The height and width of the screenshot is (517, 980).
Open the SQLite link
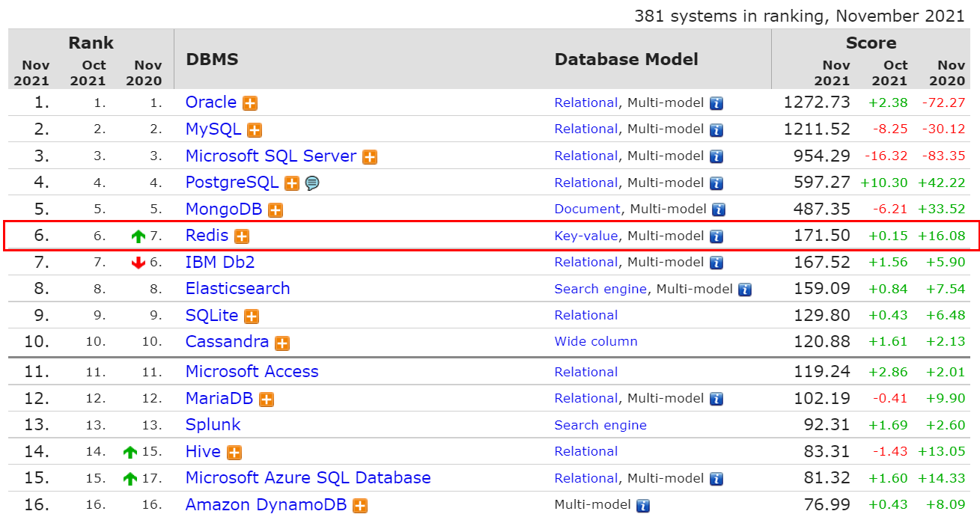click(x=212, y=316)
